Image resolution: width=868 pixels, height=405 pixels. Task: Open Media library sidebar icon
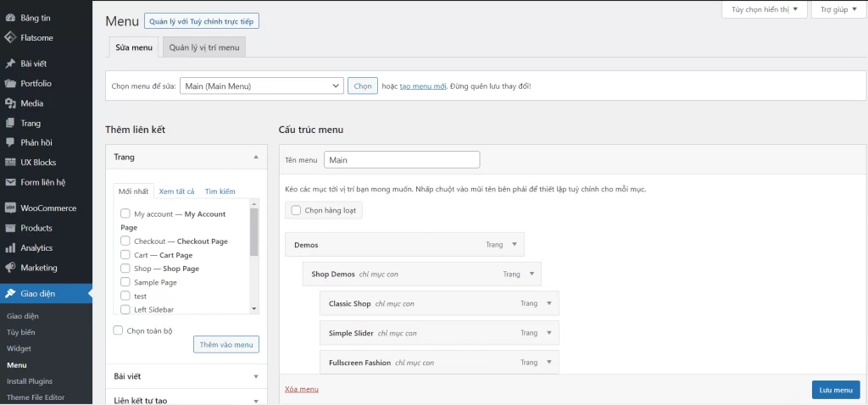[x=10, y=103]
